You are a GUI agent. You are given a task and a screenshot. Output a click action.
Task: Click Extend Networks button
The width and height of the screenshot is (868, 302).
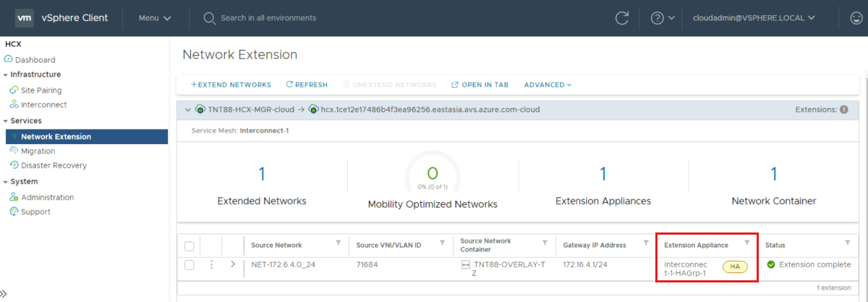coord(231,85)
